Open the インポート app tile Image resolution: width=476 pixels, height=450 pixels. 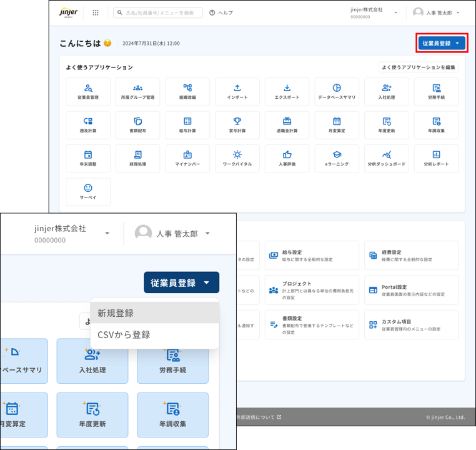(237, 92)
